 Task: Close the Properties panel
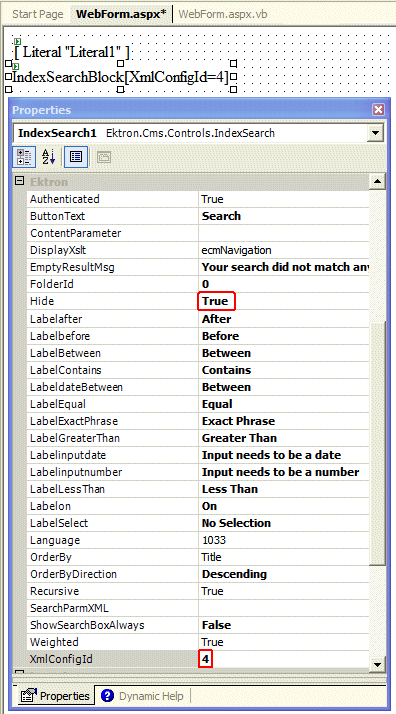click(378, 110)
